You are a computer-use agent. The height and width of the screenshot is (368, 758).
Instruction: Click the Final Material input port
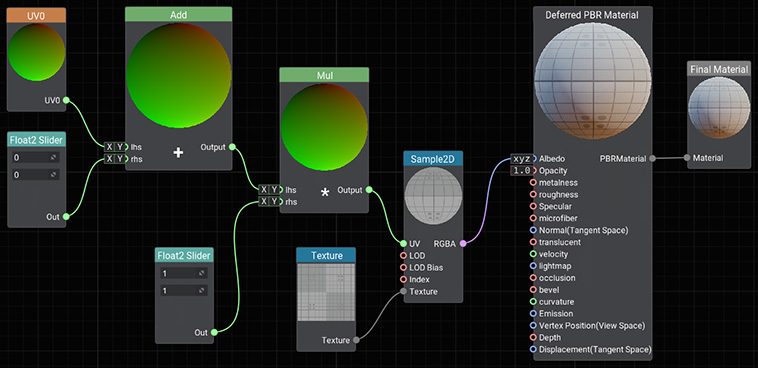click(x=686, y=158)
